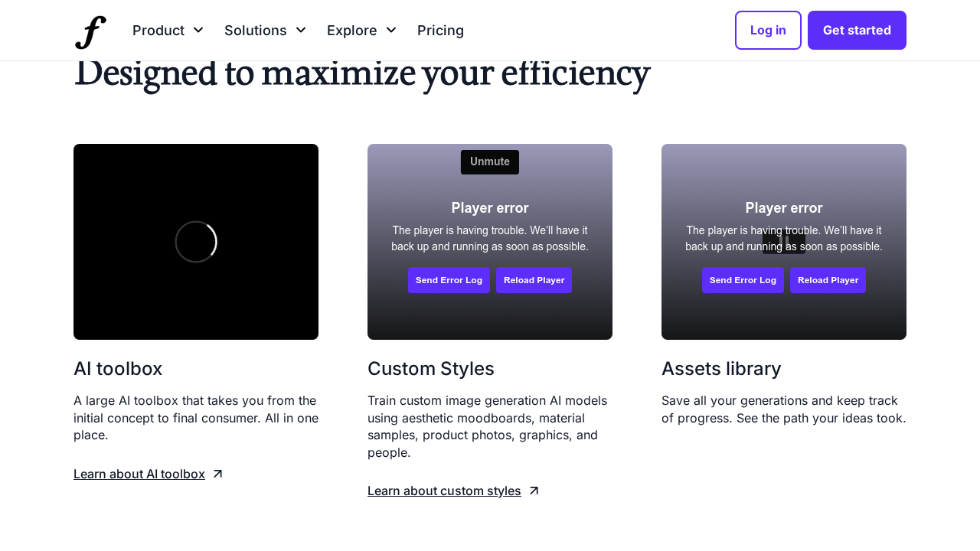The height and width of the screenshot is (551, 980).
Task: Click the loading spinner in AI toolbox video
Action: click(x=196, y=242)
